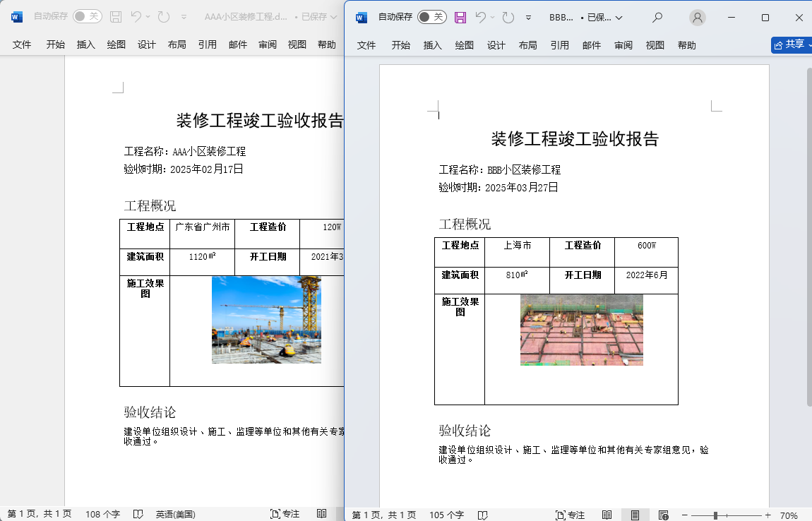Click the Redo icon in the title bar
Screen dimensions: 812x521
point(508,16)
